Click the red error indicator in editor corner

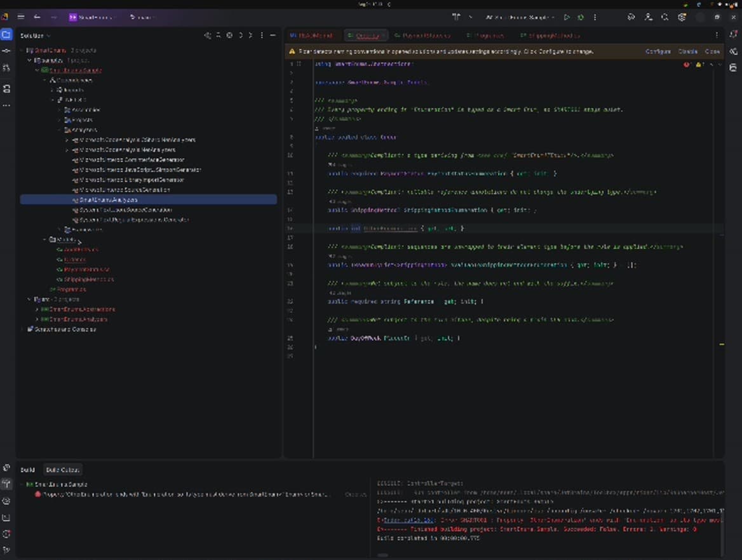686,64
